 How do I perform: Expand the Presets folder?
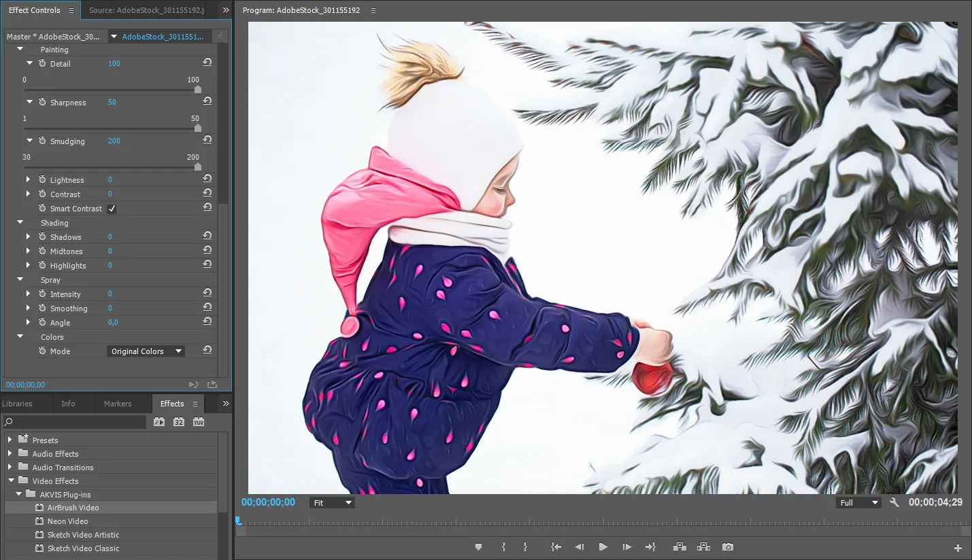(10, 440)
